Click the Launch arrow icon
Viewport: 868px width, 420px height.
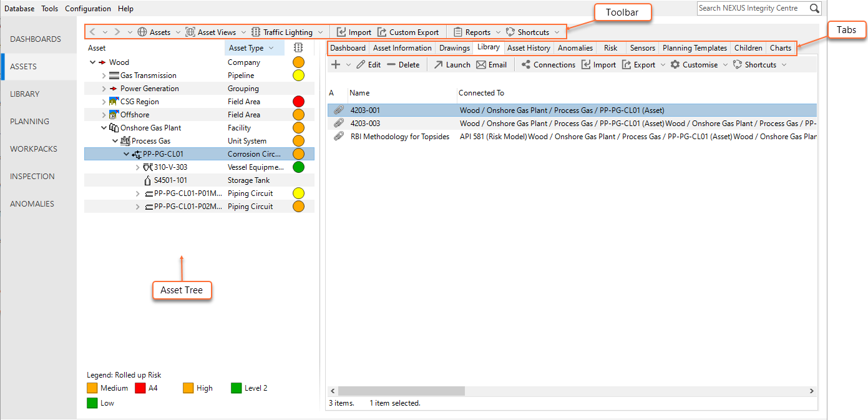(x=439, y=65)
